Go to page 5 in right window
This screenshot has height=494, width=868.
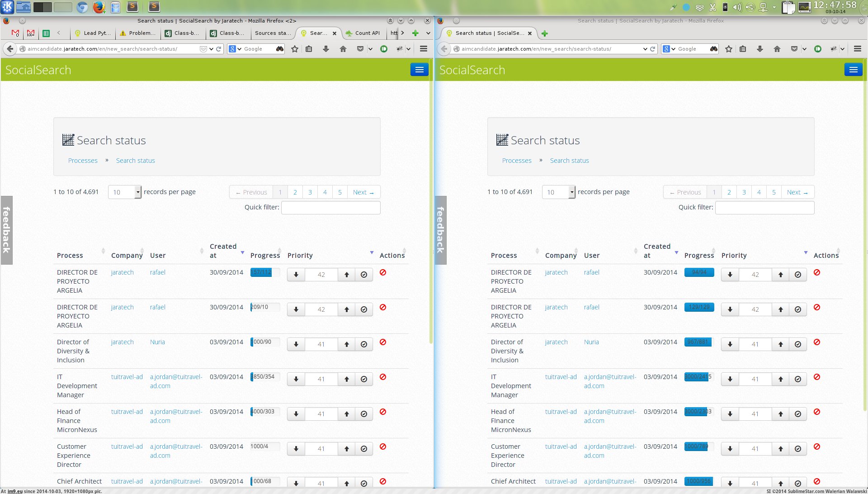click(774, 192)
